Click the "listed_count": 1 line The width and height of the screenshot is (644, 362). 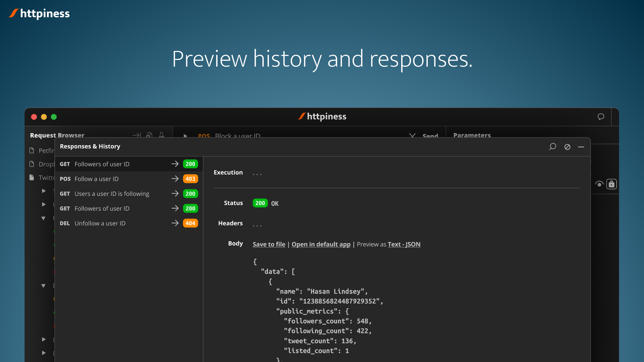coord(316,351)
